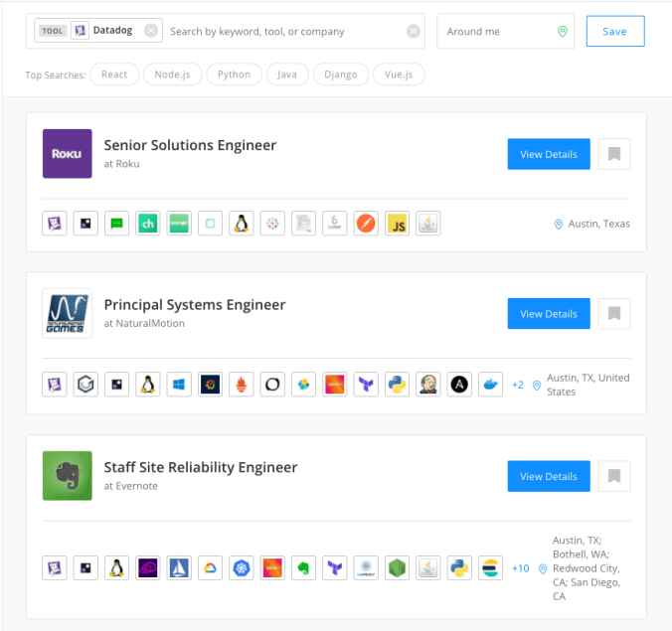Click the green Evernote elephant tool icon
Image resolution: width=672 pixels, height=631 pixels.
[303, 568]
